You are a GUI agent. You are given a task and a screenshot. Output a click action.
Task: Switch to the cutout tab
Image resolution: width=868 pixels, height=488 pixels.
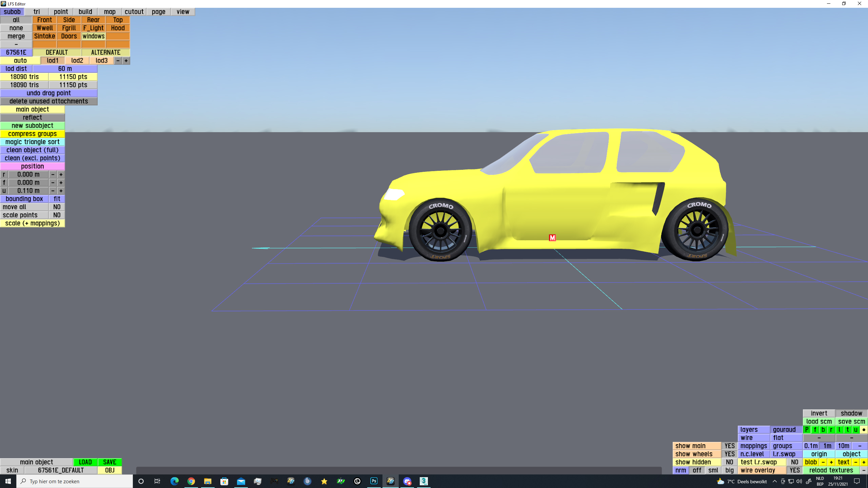pos(134,12)
